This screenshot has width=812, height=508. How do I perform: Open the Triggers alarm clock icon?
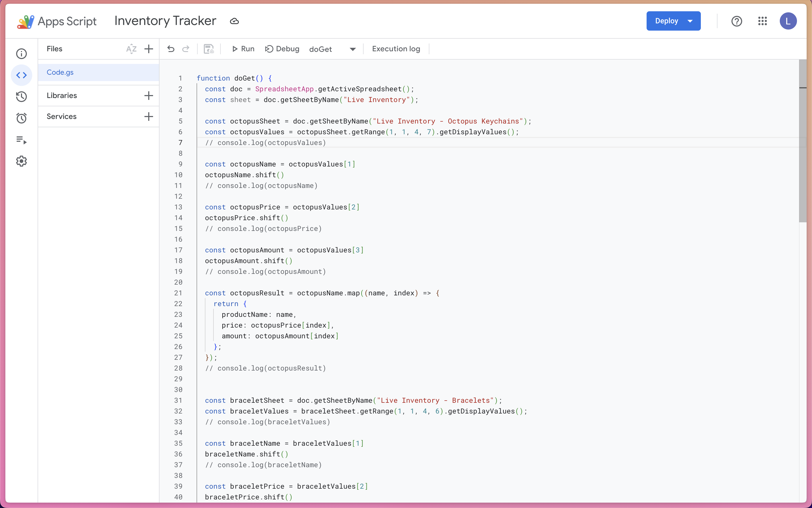21,118
